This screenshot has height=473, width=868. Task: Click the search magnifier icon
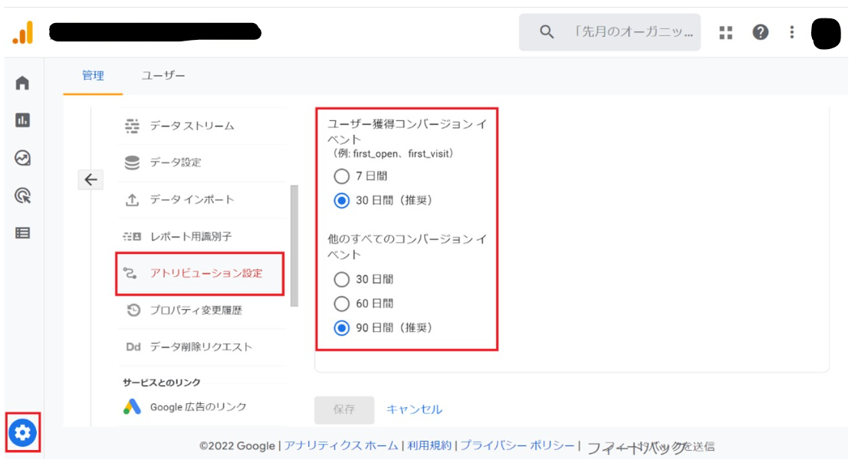click(547, 32)
